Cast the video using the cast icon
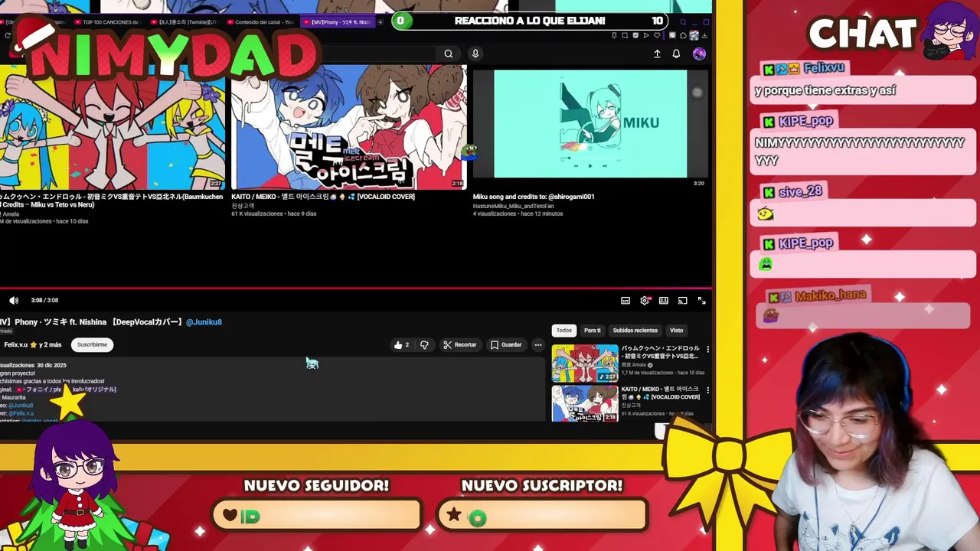Viewport: 980px width, 551px height. [682, 301]
